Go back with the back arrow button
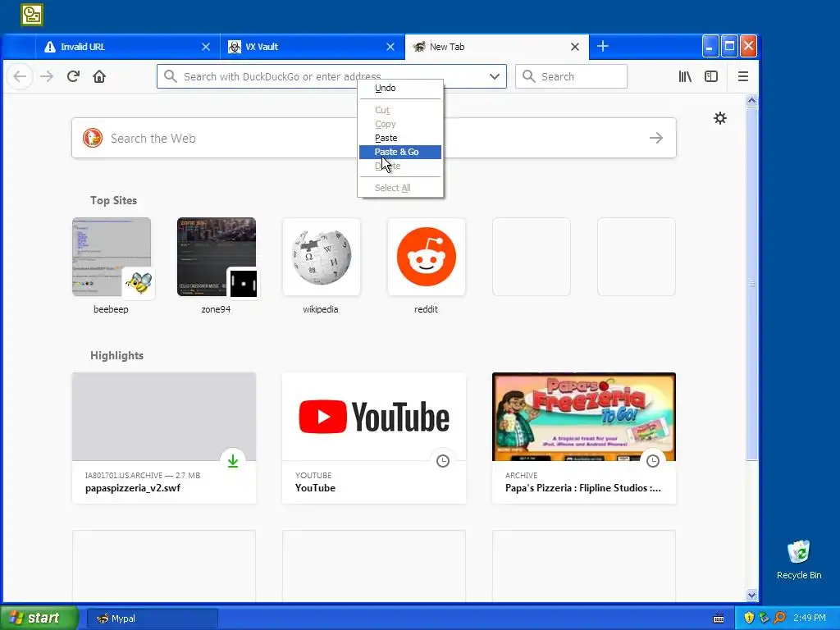The width and height of the screenshot is (840, 630). [x=20, y=76]
